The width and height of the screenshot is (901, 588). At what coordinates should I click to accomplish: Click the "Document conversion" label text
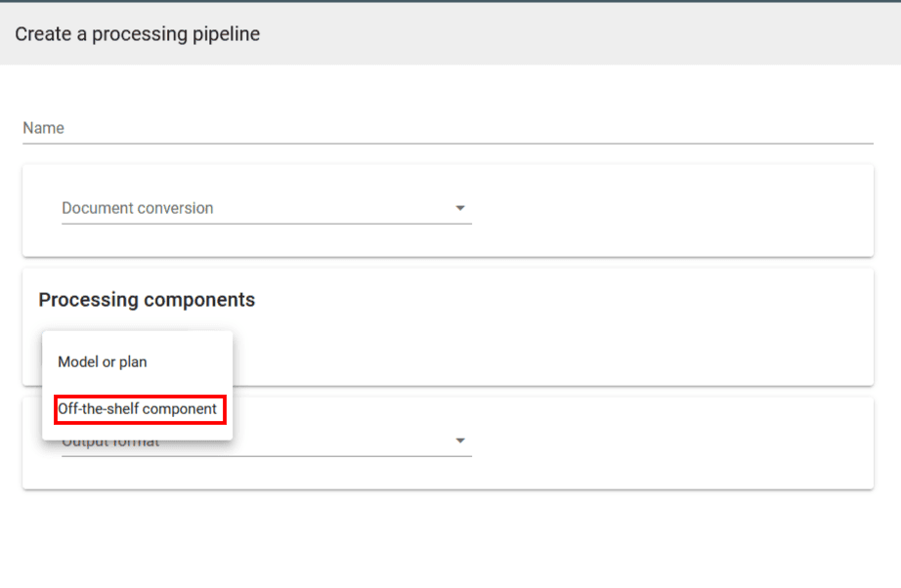pos(138,208)
